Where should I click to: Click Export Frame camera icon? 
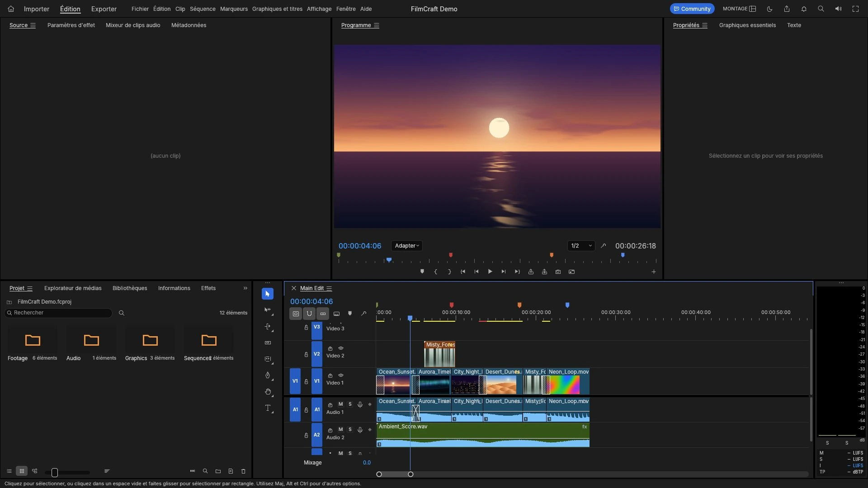pos(558,272)
